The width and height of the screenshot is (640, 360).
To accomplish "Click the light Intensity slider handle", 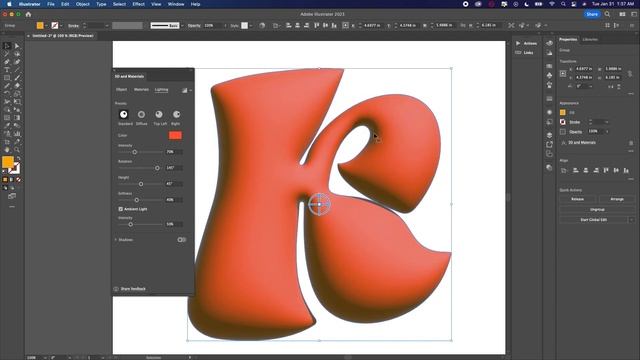I will pos(135,152).
